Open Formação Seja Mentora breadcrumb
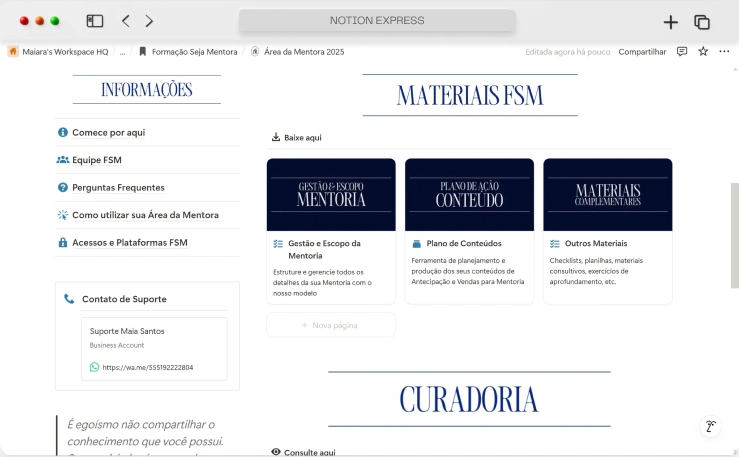This screenshot has height=457, width=739. pos(194,52)
